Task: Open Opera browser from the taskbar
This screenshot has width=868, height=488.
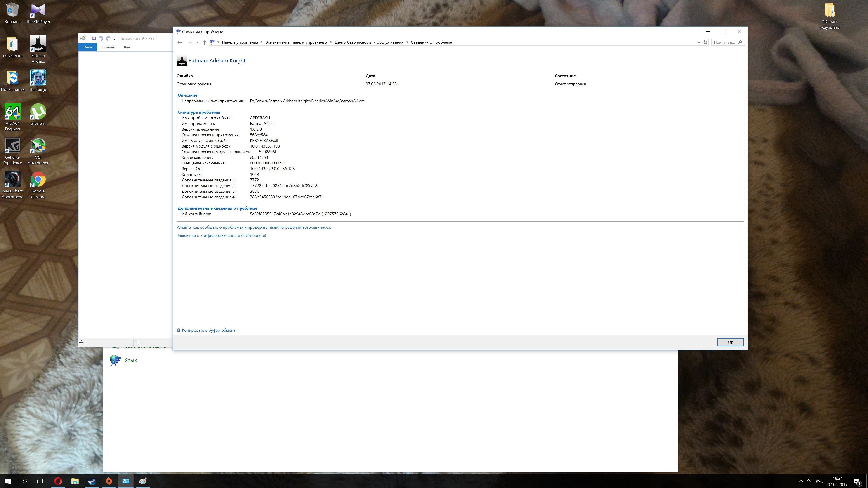Action: [x=58, y=481]
